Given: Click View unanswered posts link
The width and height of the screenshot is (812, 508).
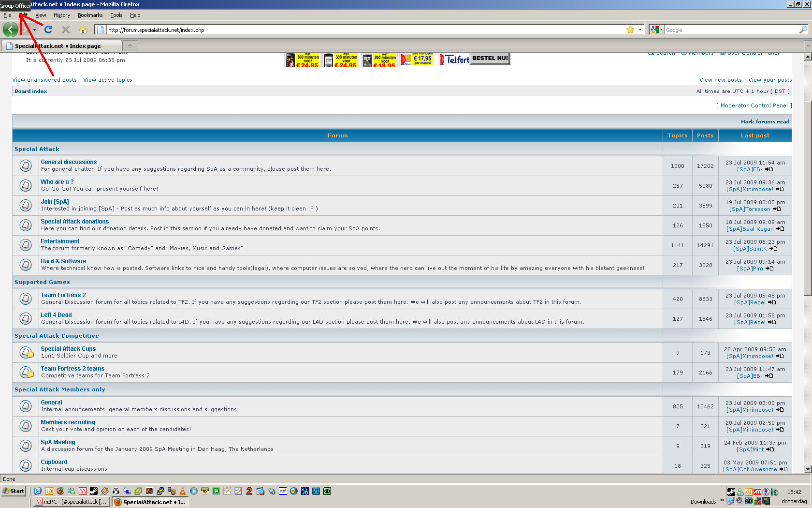Looking at the screenshot, I should tap(44, 80).
